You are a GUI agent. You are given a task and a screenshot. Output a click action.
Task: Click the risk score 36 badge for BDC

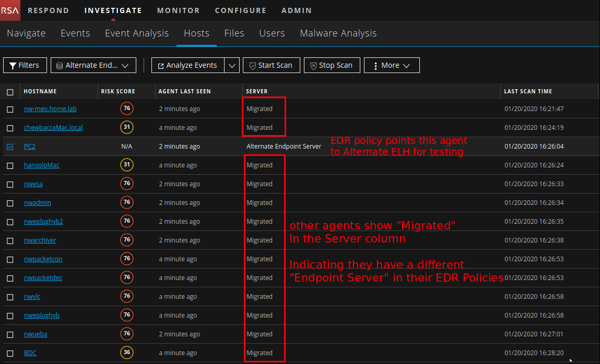coord(126,353)
